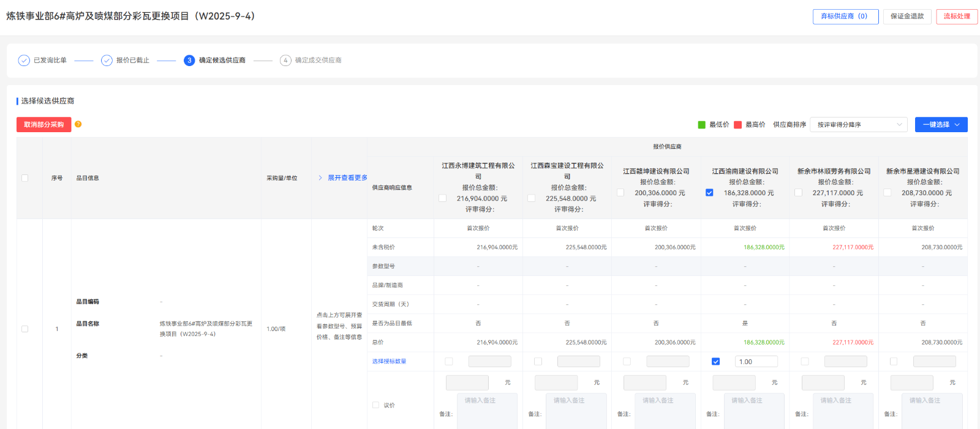Click award quantity field showing 1.00
Image resolution: width=980 pixels, height=429 pixels.
[756, 362]
